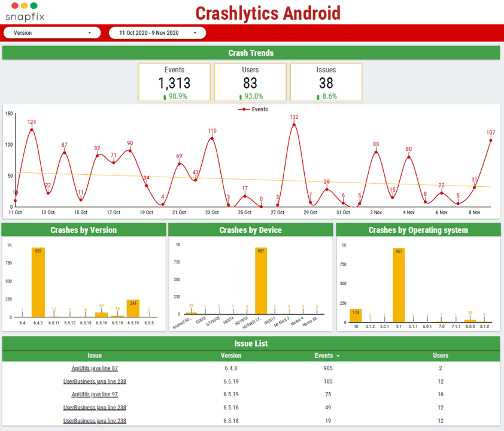Open the date range 11 Oct 2020 - 9 Nov 2020 dropdown
504x431 pixels.
point(157,33)
